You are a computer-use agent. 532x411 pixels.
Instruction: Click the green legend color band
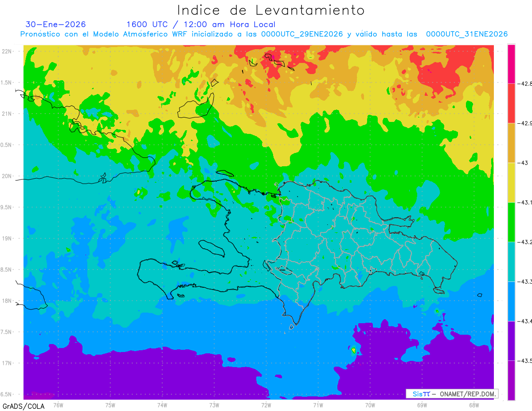(x=512, y=222)
